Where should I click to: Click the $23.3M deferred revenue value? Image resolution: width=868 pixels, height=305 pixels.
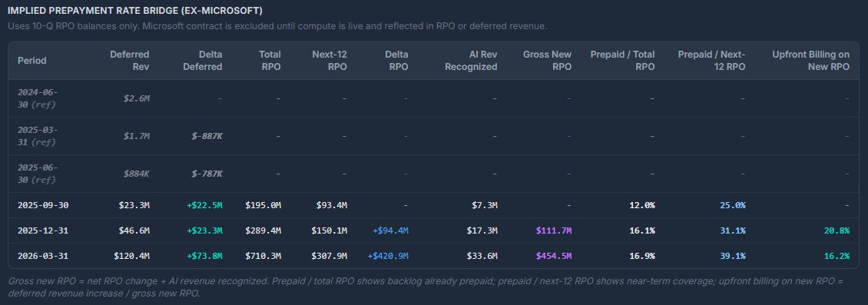(134, 205)
